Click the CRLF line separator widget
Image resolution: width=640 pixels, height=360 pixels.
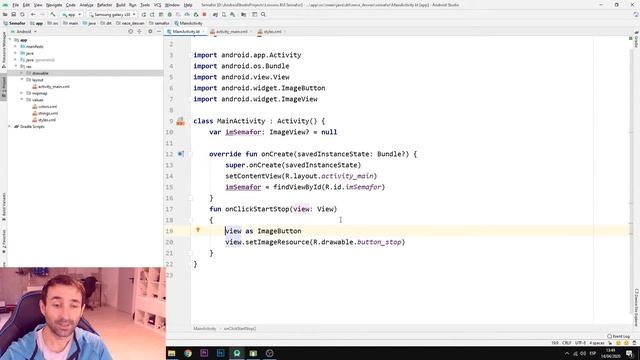567,343
